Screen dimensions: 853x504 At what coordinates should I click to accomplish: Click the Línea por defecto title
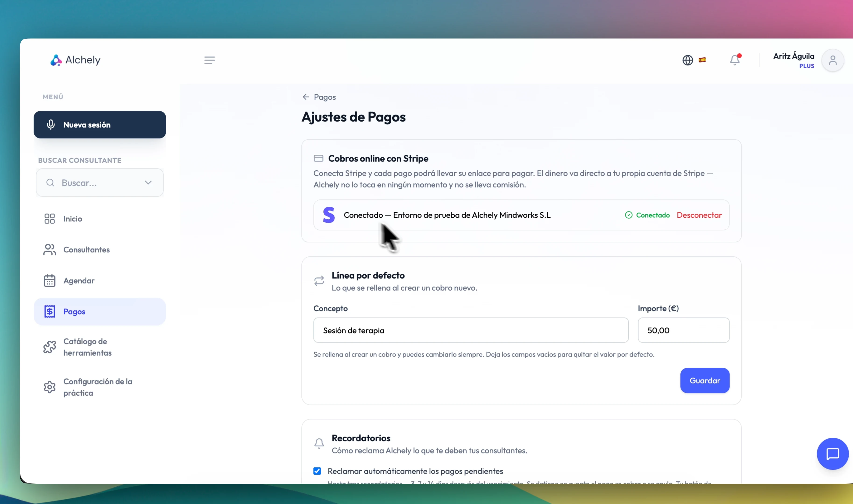(x=368, y=275)
